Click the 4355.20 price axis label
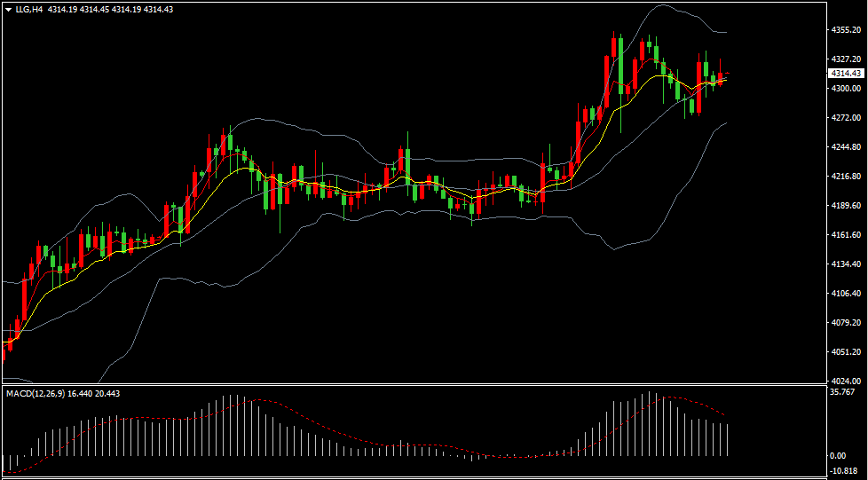 (846, 30)
